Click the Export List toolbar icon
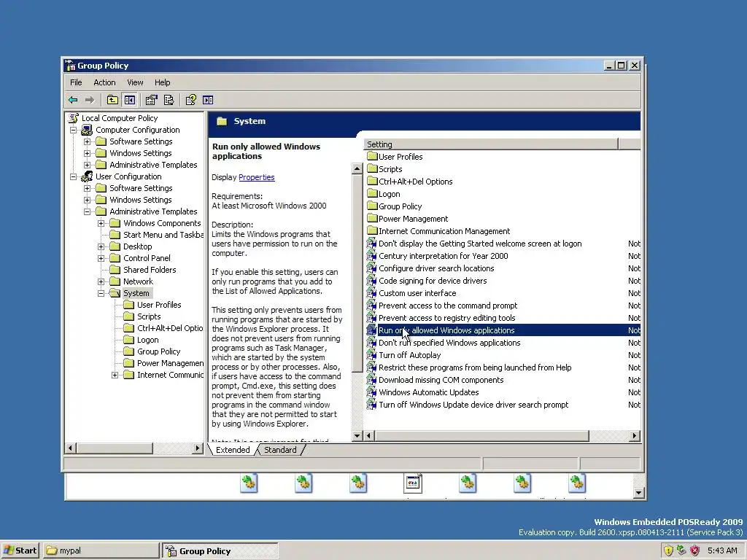This screenshot has width=747, height=560. [169, 99]
